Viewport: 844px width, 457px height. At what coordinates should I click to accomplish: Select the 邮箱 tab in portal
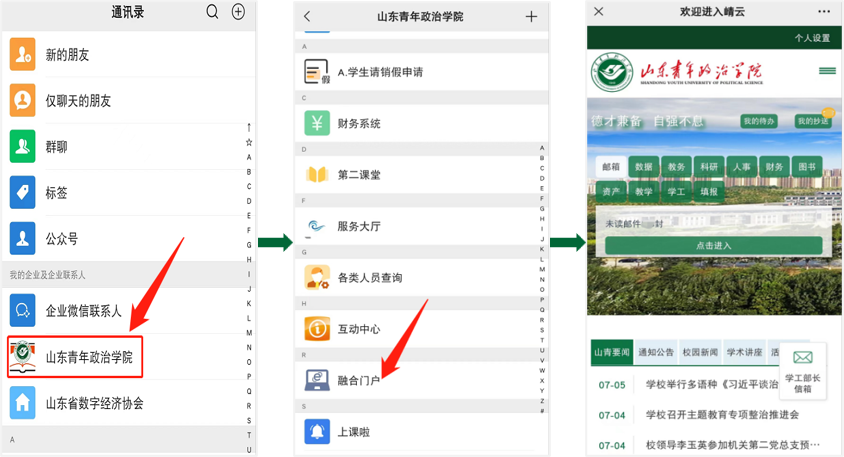coord(611,167)
